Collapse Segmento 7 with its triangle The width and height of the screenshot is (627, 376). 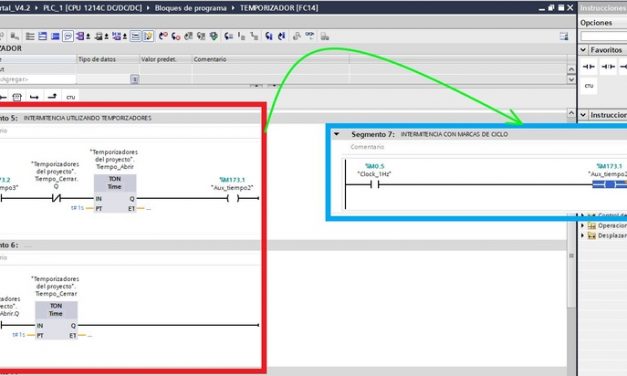pyautogui.click(x=337, y=134)
